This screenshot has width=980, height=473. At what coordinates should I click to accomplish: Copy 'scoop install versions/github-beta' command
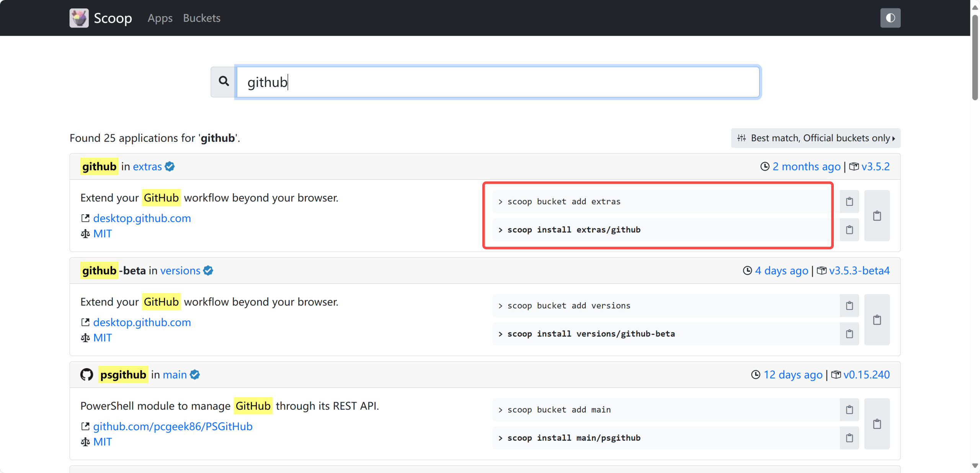pos(849,334)
